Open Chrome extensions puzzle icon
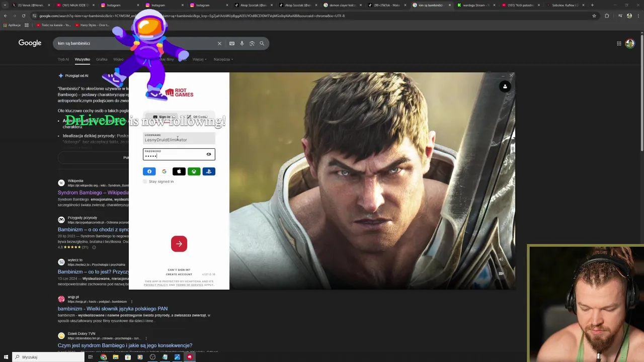 click(607, 16)
